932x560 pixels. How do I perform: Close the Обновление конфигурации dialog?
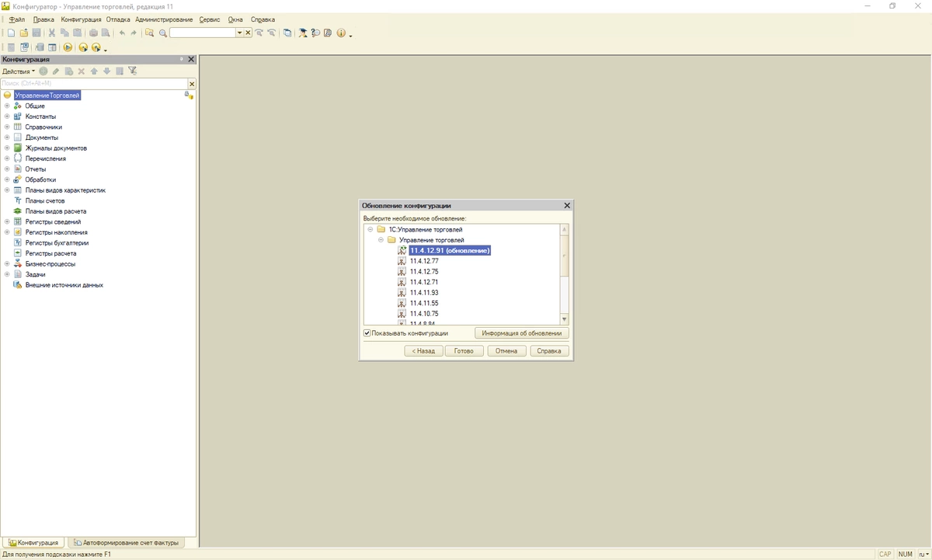coord(567,206)
